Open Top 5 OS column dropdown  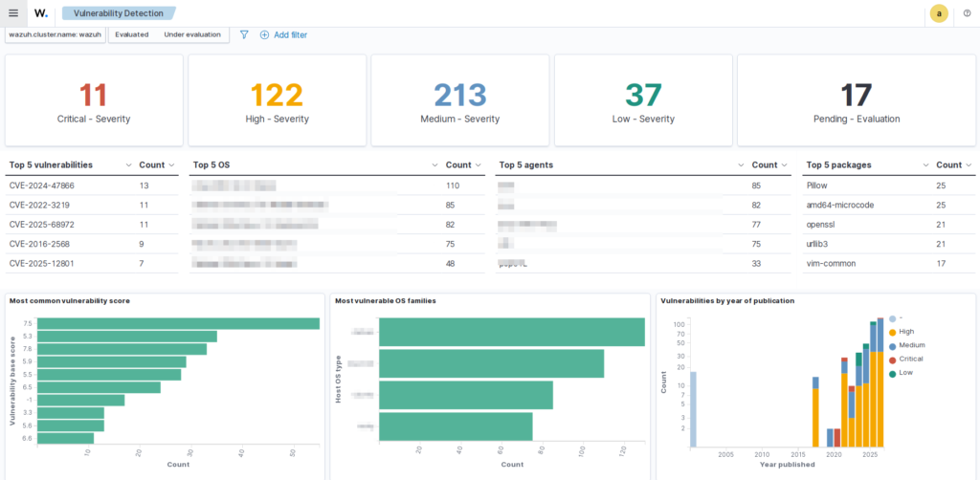point(434,165)
